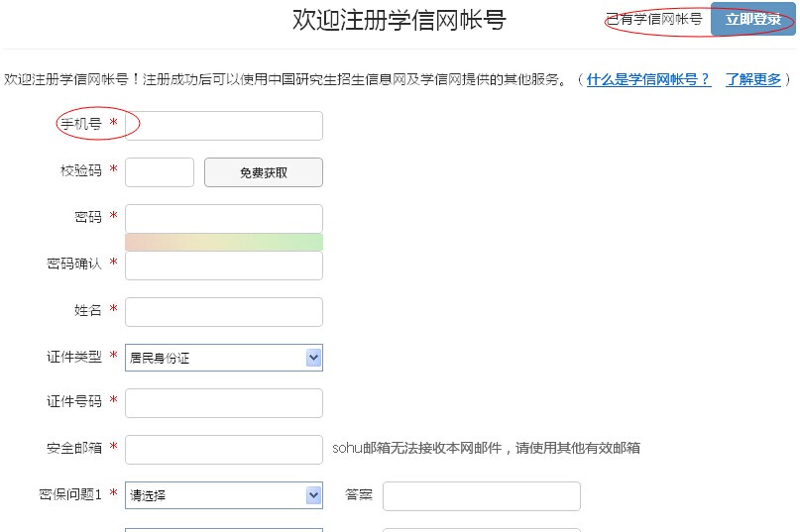800x532 pixels.
Task: Select the 密码 input field
Action: click(224, 218)
